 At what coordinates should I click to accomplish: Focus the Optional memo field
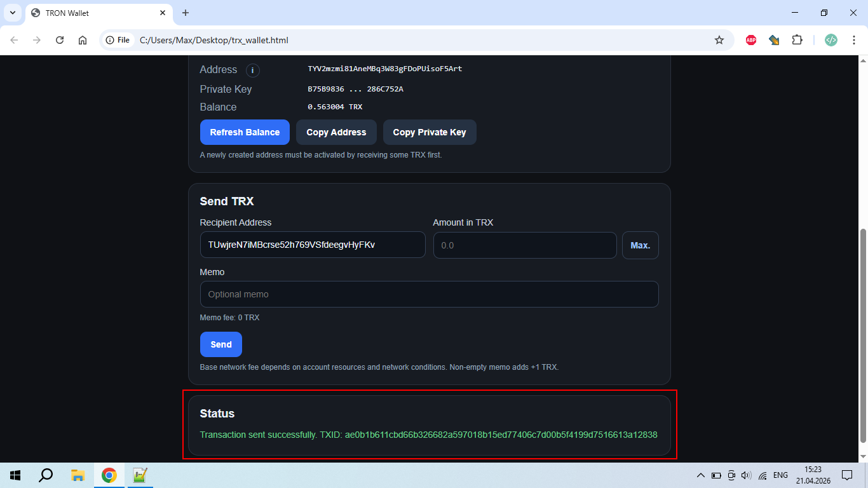430,294
